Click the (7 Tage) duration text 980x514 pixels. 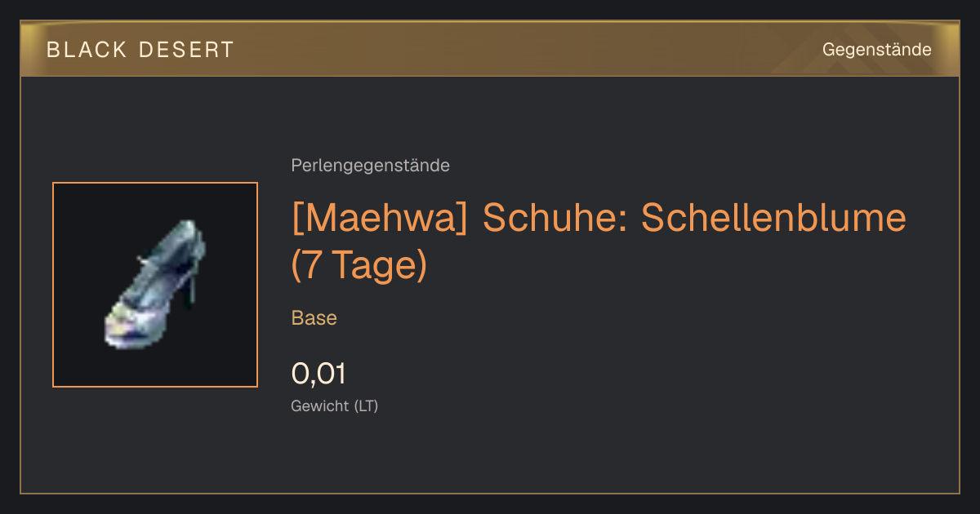359,266
